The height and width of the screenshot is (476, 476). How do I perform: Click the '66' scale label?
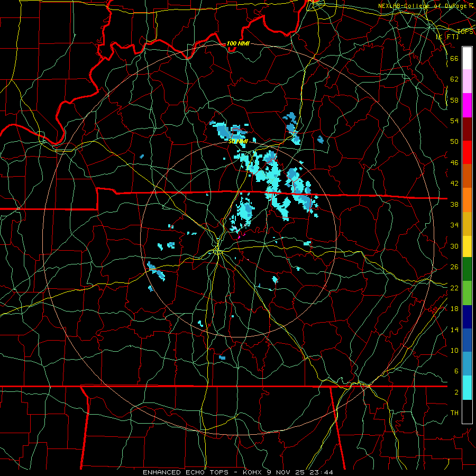(454, 58)
